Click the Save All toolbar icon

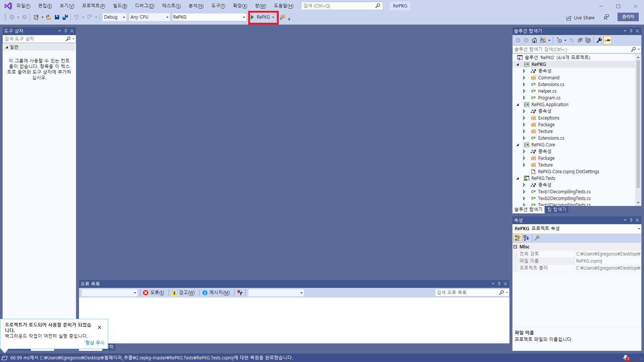[65, 17]
